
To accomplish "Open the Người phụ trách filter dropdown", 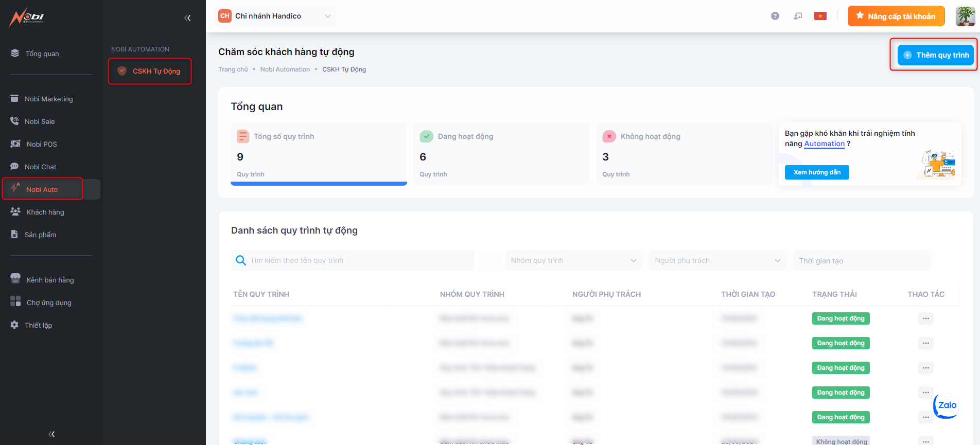I will 717,260.
